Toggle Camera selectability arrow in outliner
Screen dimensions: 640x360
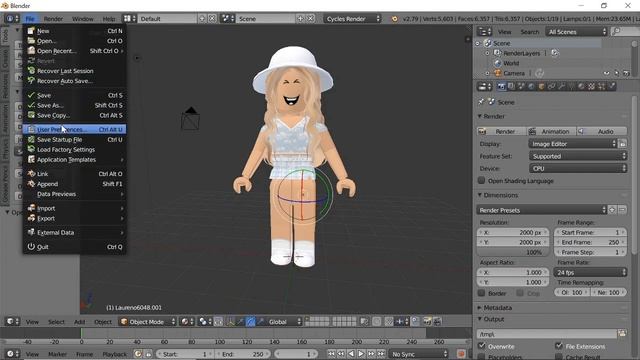pyautogui.click(x=616, y=73)
